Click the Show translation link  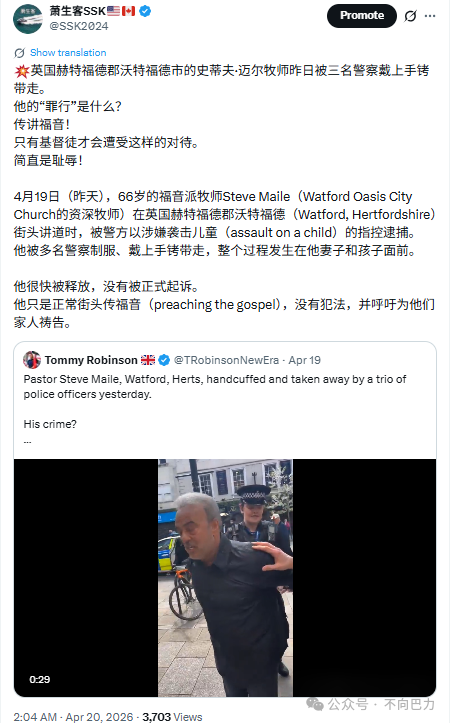pyautogui.click(x=68, y=53)
